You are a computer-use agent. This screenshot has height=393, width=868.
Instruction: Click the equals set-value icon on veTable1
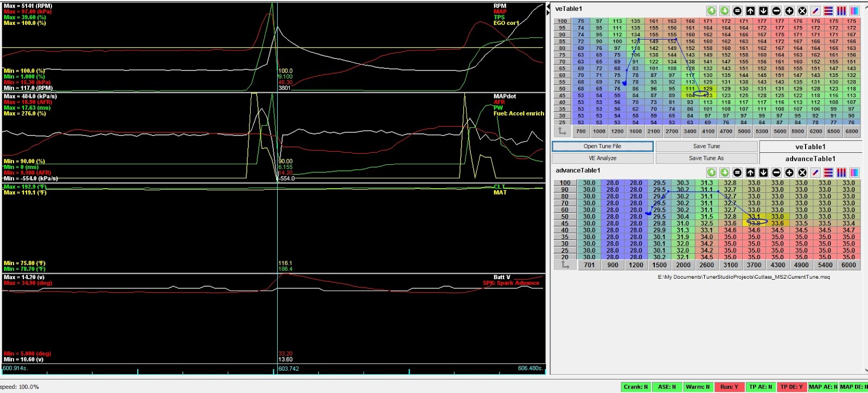pos(737,11)
